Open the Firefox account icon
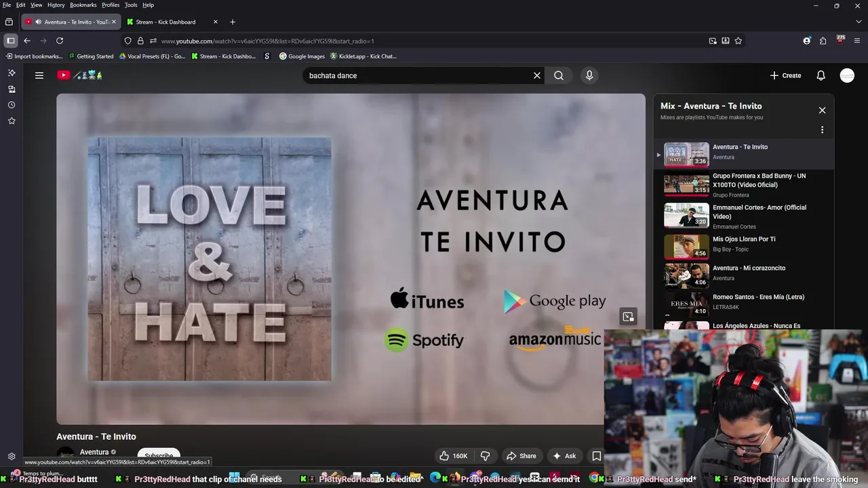Viewport: 868px width, 488px height. (x=807, y=41)
